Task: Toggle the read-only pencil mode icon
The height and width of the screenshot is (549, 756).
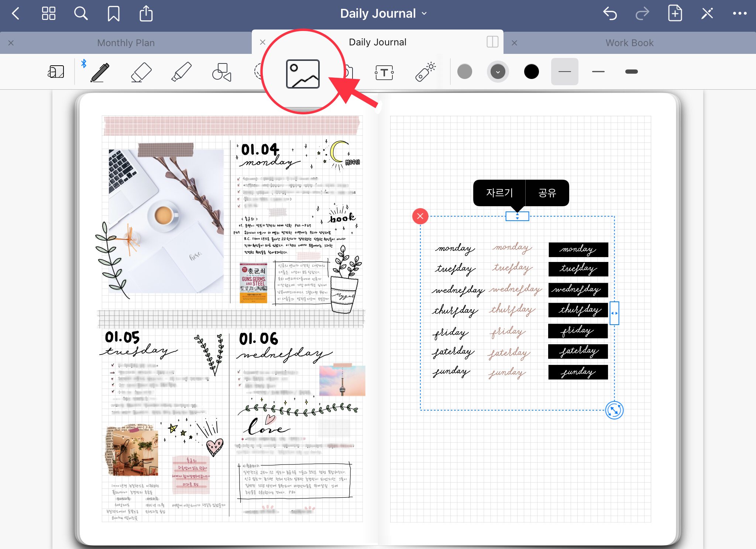Action: (707, 14)
